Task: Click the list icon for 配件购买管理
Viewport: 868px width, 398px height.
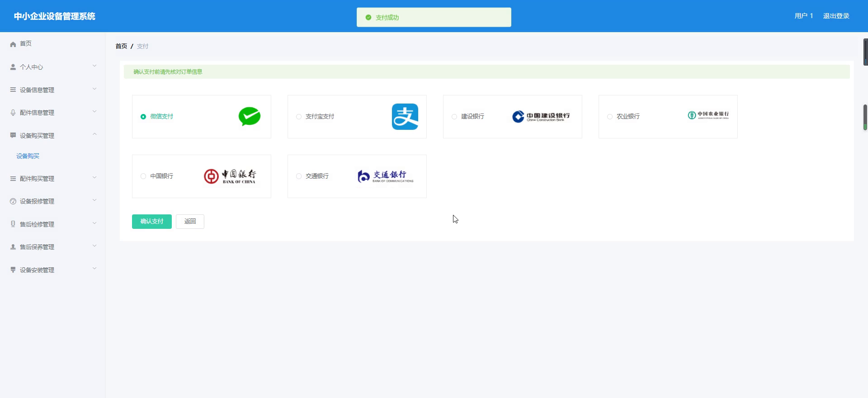Action: click(13, 179)
